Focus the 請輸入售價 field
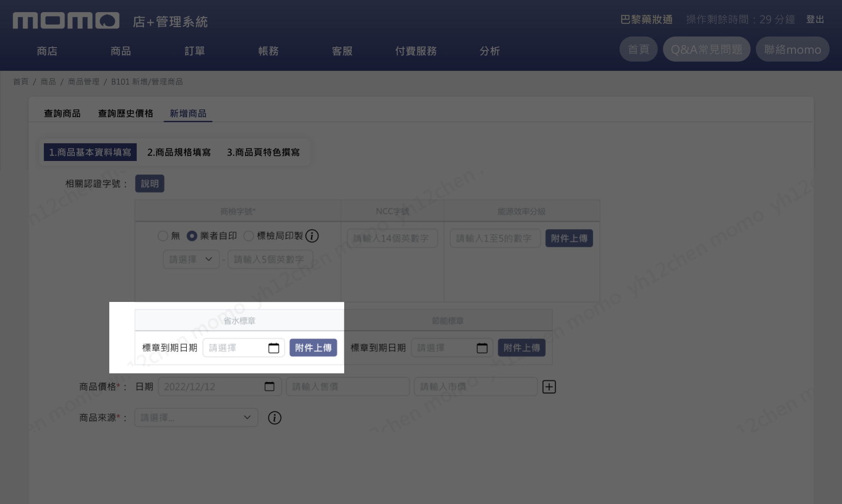Viewport: 842px width, 504px height. [x=348, y=386]
